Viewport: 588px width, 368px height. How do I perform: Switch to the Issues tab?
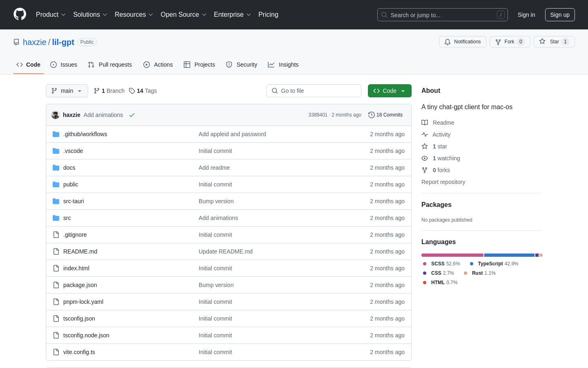pos(64,65)
